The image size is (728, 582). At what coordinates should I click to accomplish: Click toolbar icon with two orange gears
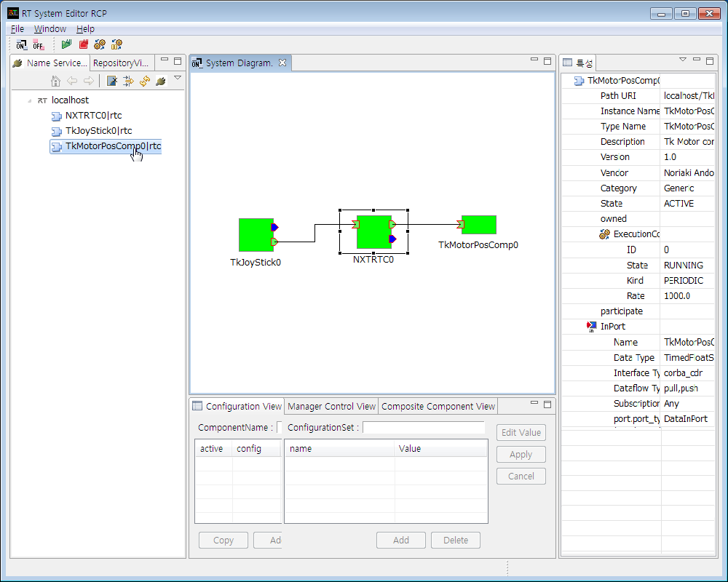point(100,44)
